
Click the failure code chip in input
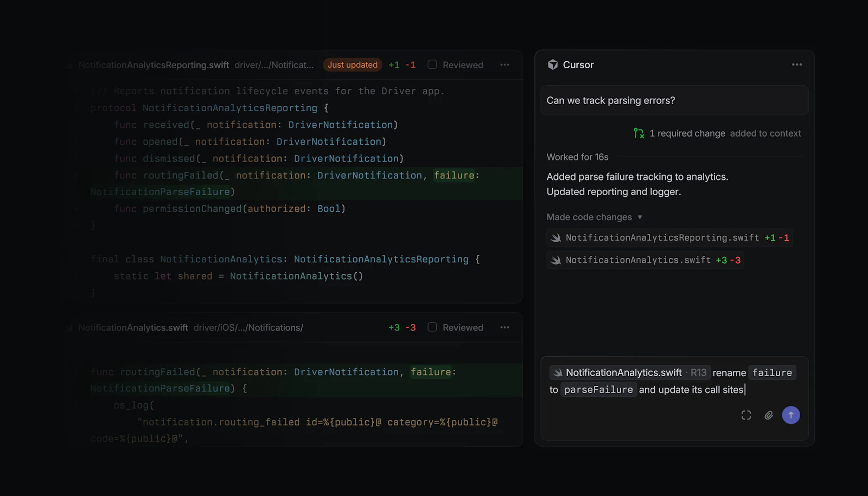(x=772, y=372)
